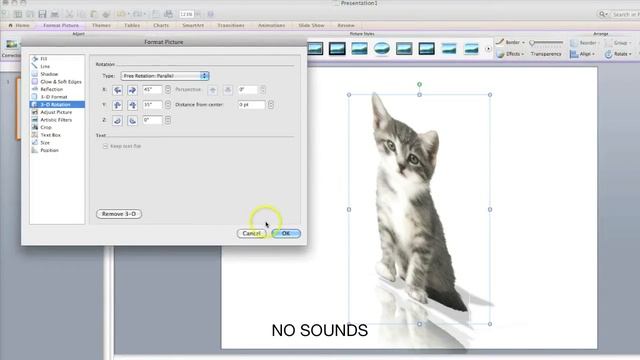The height and width of the screenshot is (360, 640).
Task: Switch to Tables ribbon tab
Action: (x=132, y=25)
